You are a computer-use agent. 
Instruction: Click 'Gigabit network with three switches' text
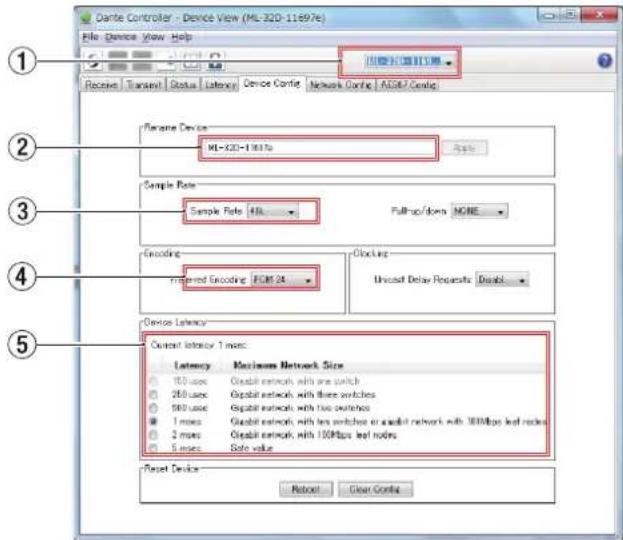pos(303,395)
